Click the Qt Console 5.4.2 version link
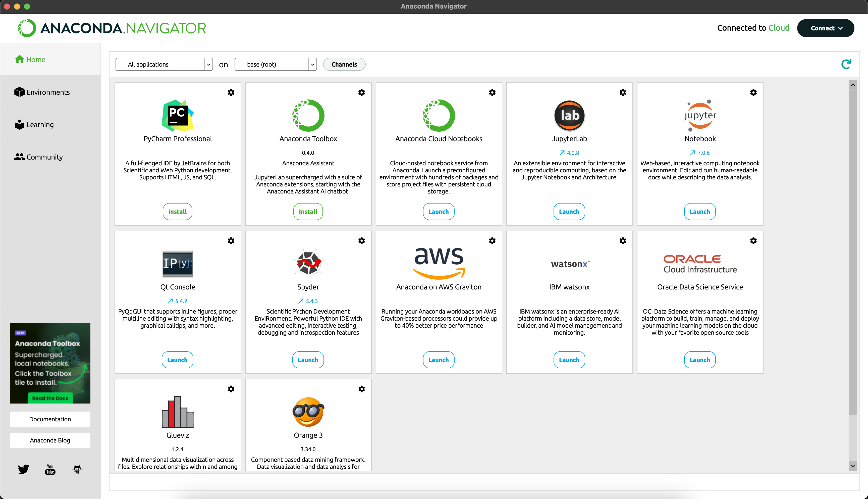868x499 pixels. (177, 301)
